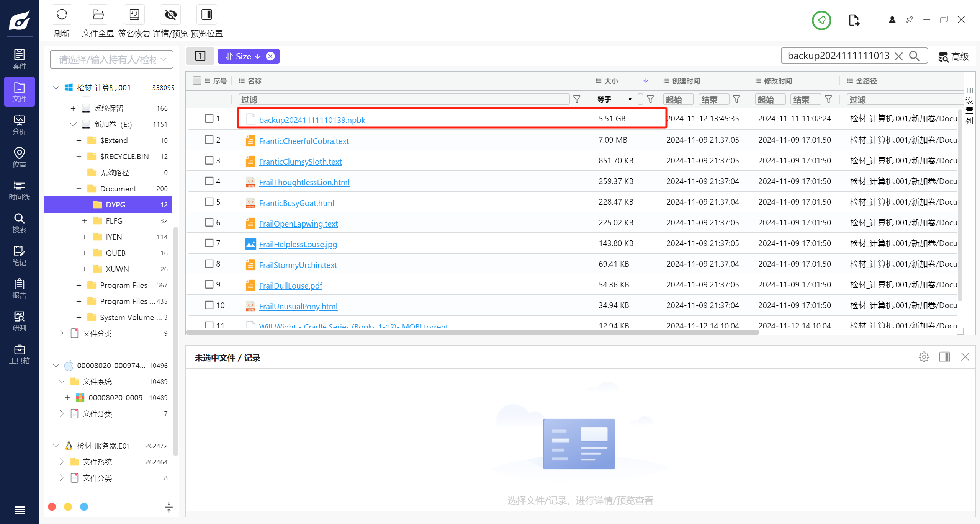Screen dimensions: 980x524
Task: Open the backup20241111110139.npbk file link
Action: pyautogui.click(x=312, y=120)
